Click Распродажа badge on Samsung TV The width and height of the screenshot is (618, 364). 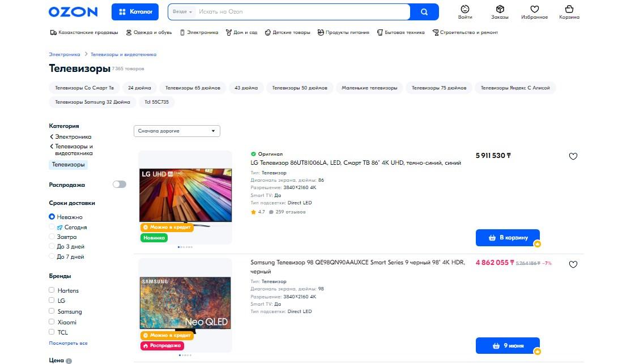tap(162, 345)
